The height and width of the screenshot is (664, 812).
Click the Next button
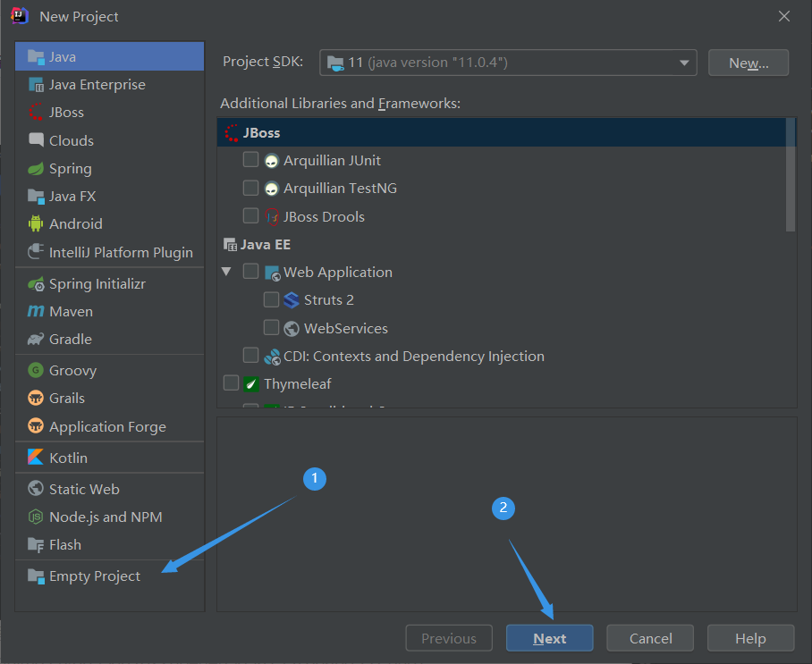tap(549, 638)
